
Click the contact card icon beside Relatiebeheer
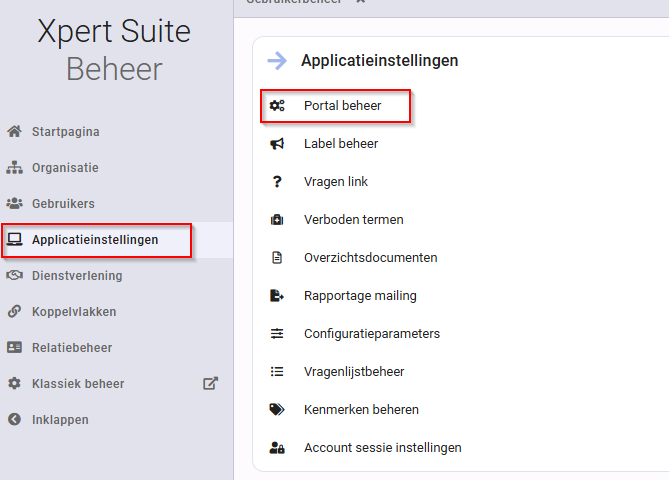pyautogui.click(x=15, y=347)
